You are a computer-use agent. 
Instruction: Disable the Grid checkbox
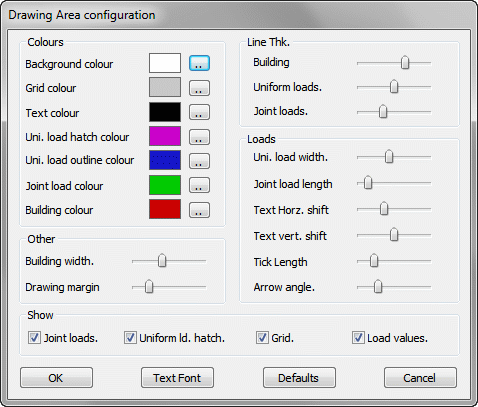tap(262, 338)
